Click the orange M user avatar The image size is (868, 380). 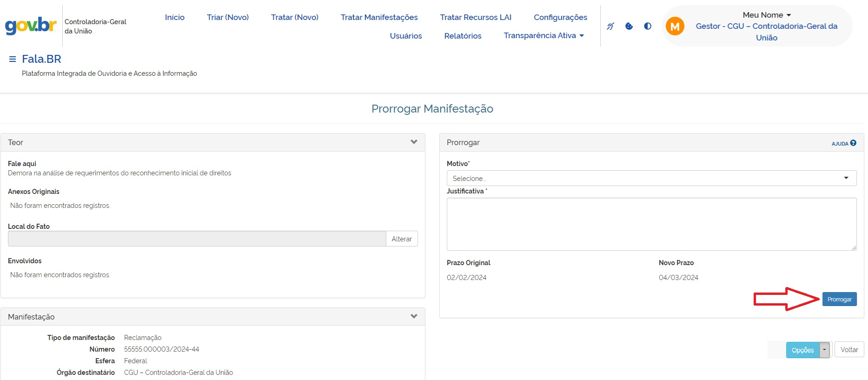coord(675,27)
